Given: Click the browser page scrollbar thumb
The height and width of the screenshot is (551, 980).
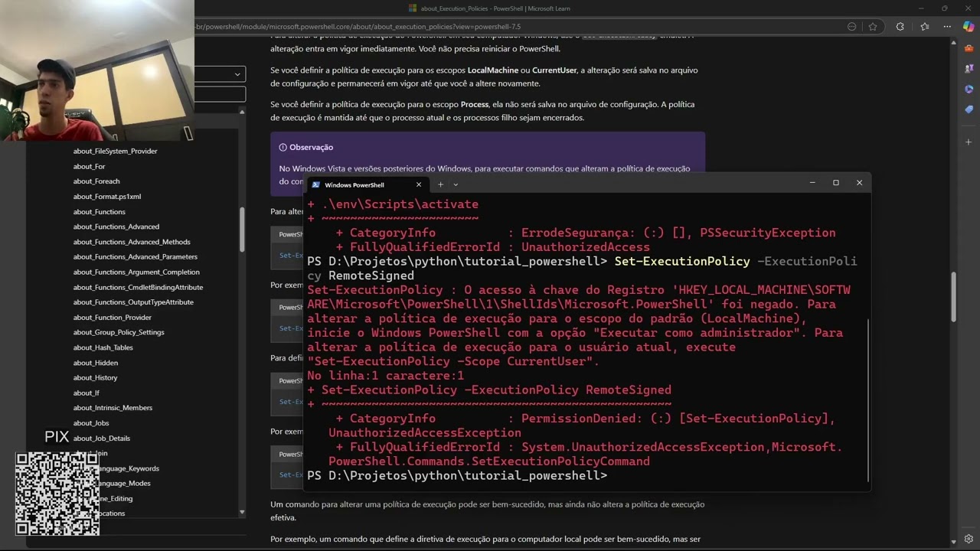Looking at the screenshot, I should [953, 297].
